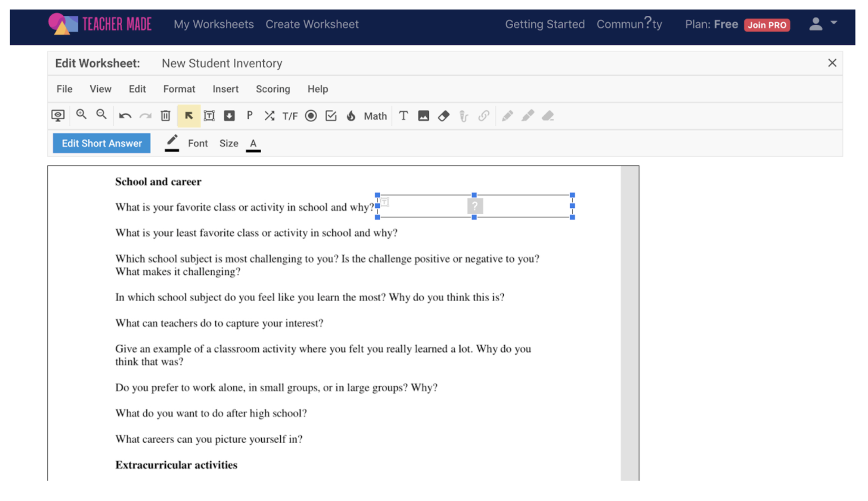Add a checkbox answer element
Image resolution: width=868 pixels, height=501 pixels.
(331, 116)
